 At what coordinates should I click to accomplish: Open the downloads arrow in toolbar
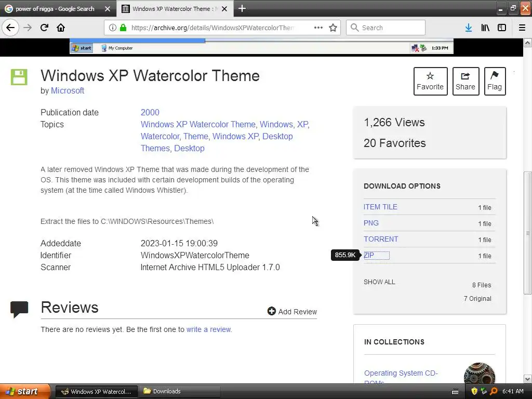(469, 28)
